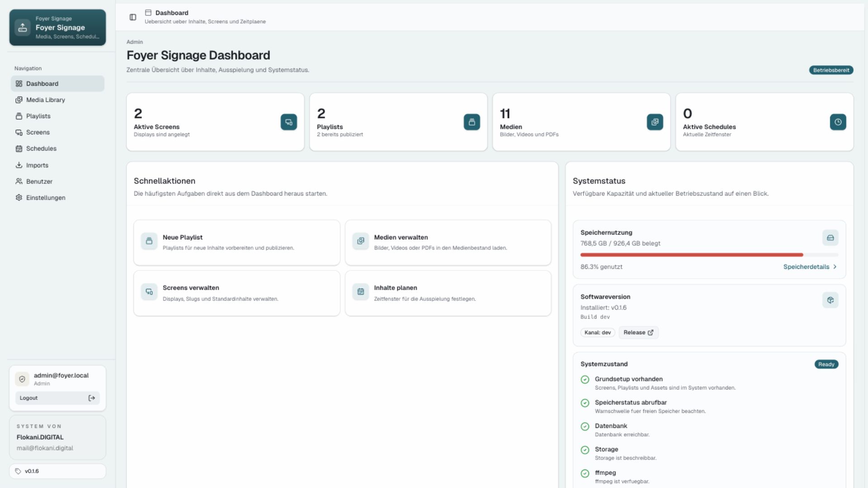Open Media Library in the navigation

pos(57,100)
